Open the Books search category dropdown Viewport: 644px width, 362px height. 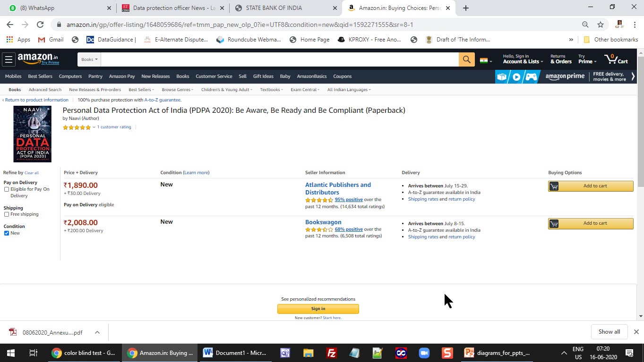tap(89, 59)
